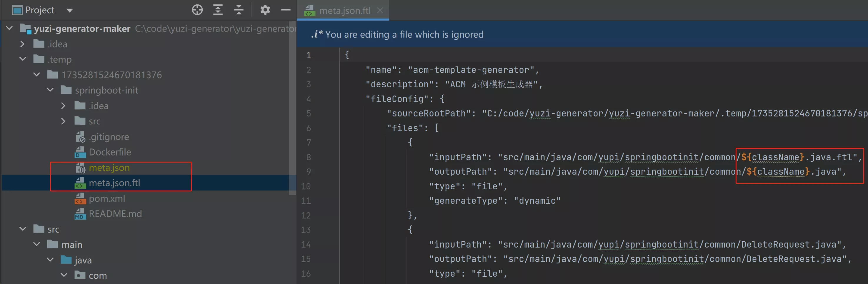868x284 pixels.
Task: Click the Project panel window icon
Action: coord(17,11)
